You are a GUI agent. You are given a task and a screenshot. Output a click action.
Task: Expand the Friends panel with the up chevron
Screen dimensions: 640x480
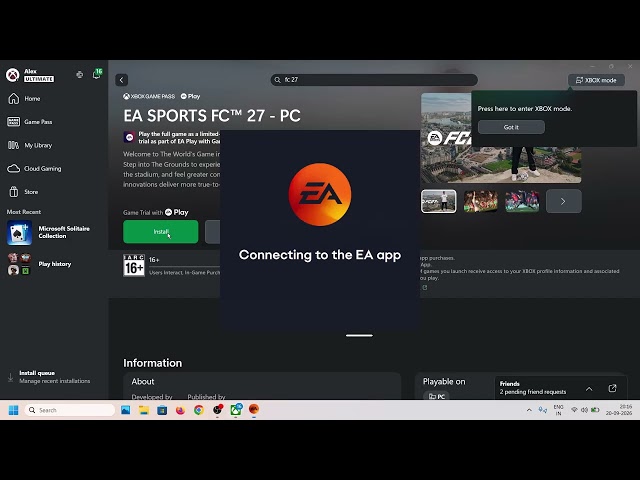point(589,389)
